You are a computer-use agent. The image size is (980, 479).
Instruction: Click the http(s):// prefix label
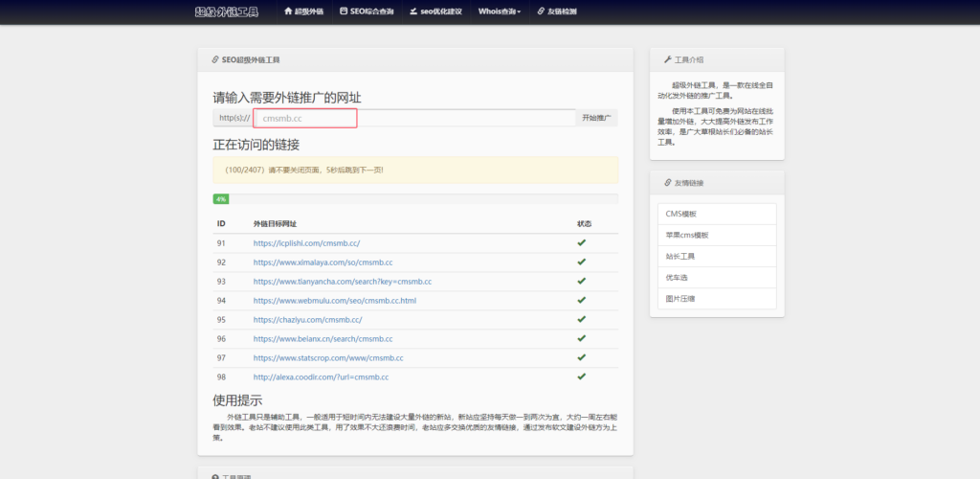(234, 118)
